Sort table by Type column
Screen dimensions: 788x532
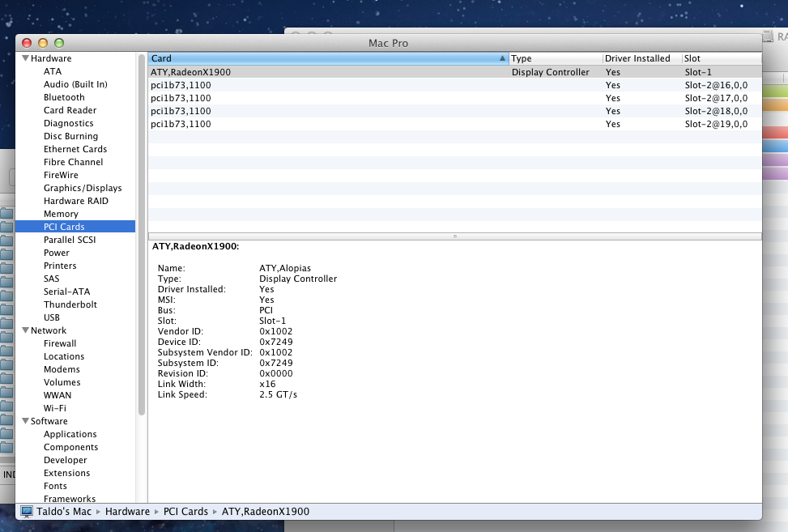point(556,58)
